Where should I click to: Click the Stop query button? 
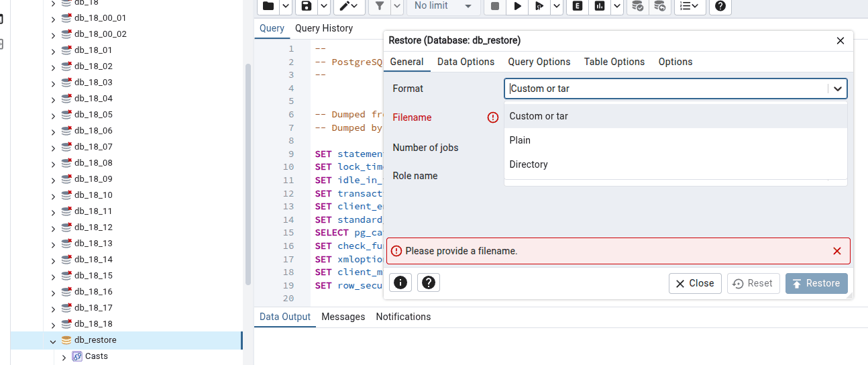point(495,6)
